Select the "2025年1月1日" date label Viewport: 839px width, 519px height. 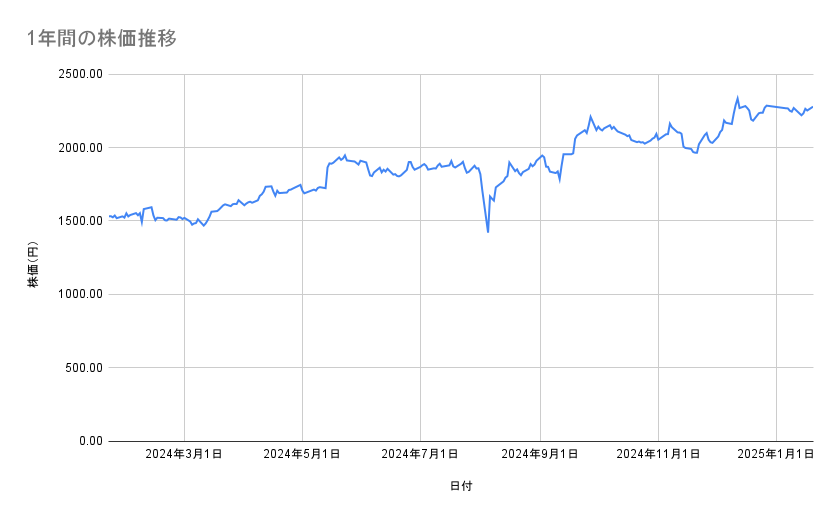coord(777,454)
